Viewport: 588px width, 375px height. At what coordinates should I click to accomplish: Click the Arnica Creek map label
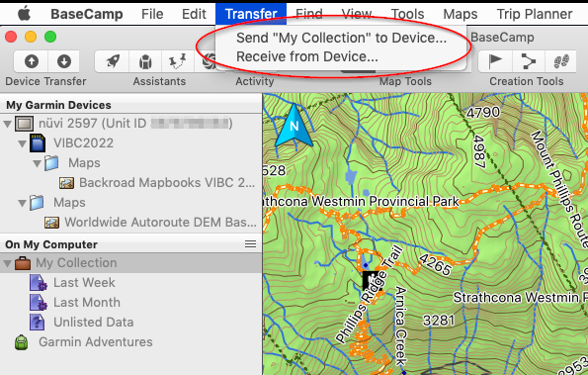tap(401, 326)
